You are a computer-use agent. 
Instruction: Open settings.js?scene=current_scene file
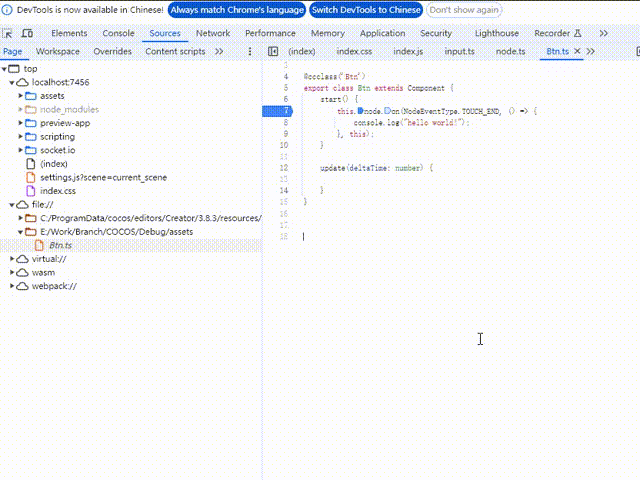103,178
